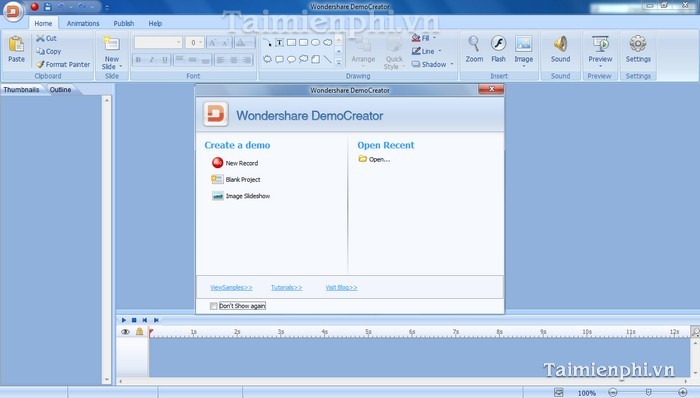
Task: Jump to next frame in timeline
Action: tap(156, 320)
